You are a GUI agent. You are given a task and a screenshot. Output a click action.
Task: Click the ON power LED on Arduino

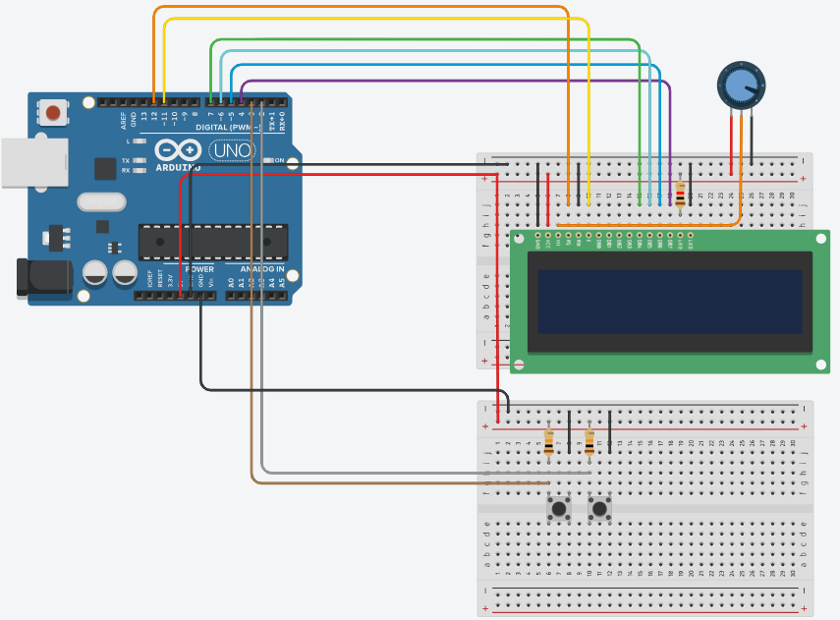point(268,160)
